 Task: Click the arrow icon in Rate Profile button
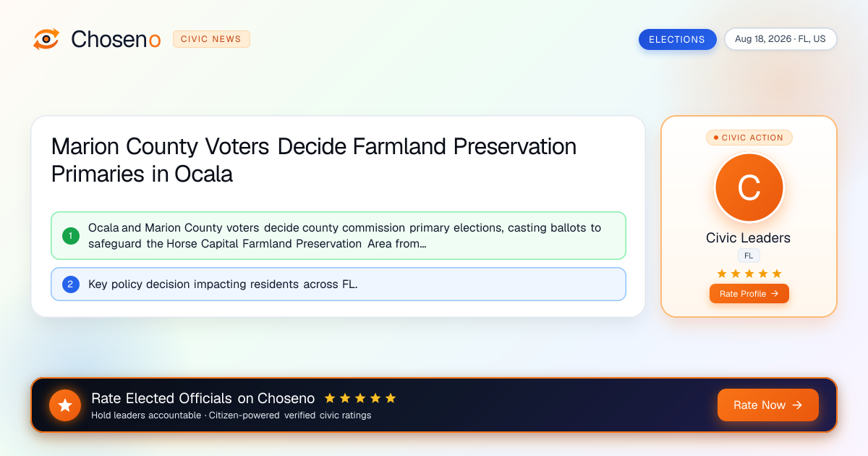[775, 294]
